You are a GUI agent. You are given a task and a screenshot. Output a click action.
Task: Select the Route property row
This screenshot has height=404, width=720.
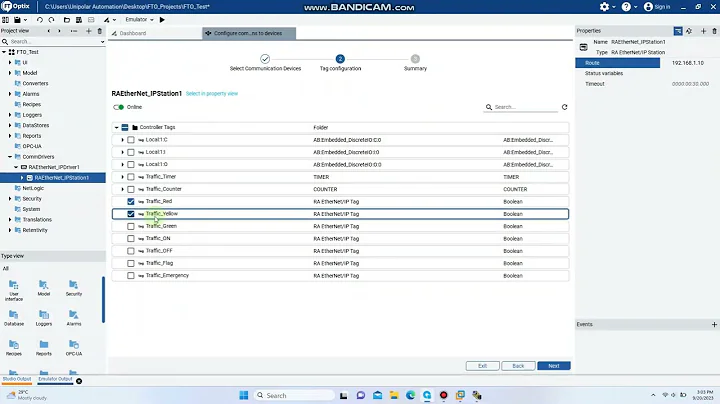coord(618,63)
